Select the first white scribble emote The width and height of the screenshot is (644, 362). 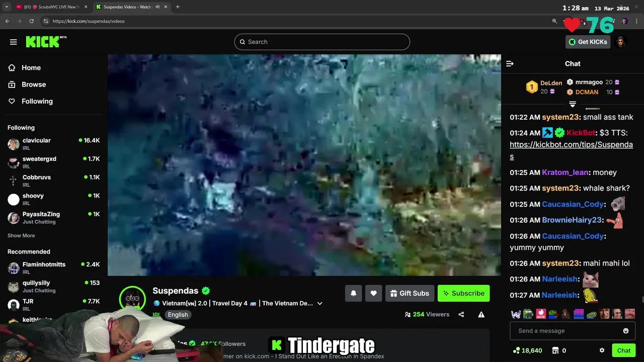516,314
